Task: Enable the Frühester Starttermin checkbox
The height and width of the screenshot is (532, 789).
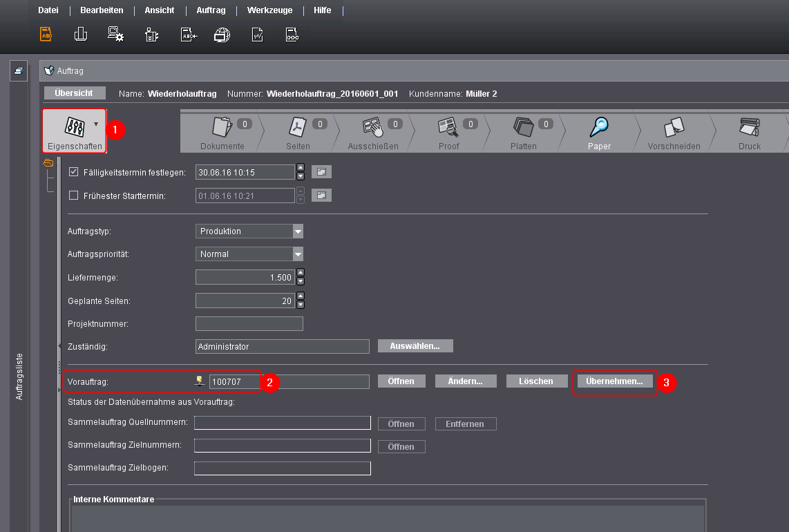Action: point(73,196)
